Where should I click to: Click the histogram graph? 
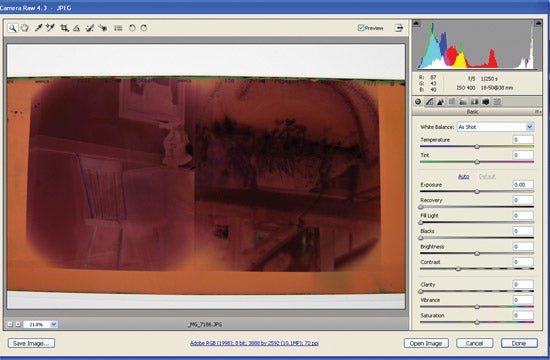[477, 45]
